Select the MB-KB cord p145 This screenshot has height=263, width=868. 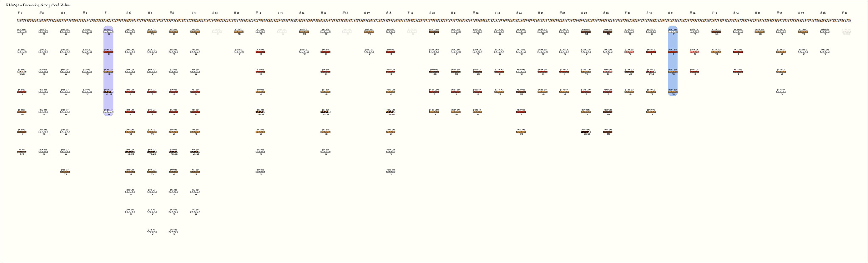point(586,132)
